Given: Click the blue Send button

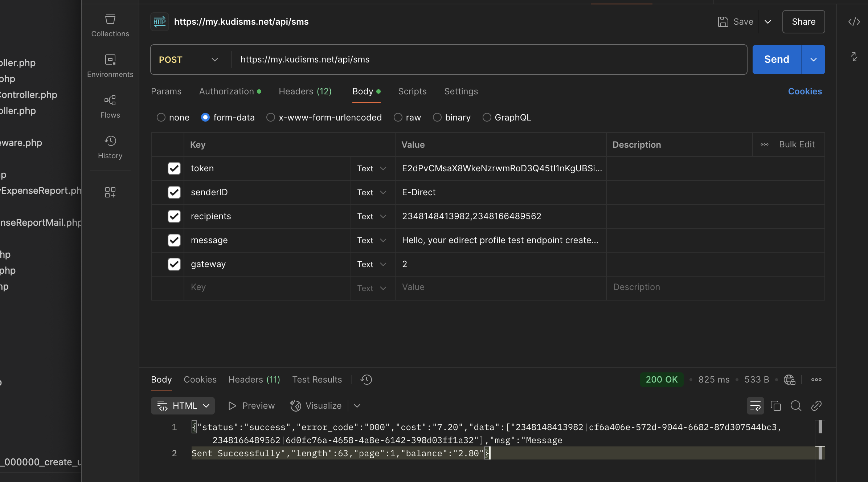Looking at the screenshot, I should coord(777,60).
